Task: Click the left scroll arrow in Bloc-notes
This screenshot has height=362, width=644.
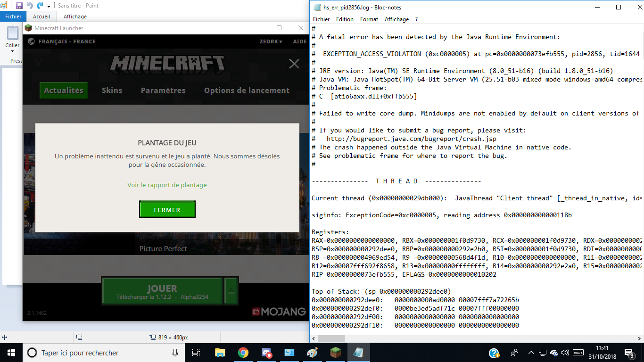Action: (314, 338)
